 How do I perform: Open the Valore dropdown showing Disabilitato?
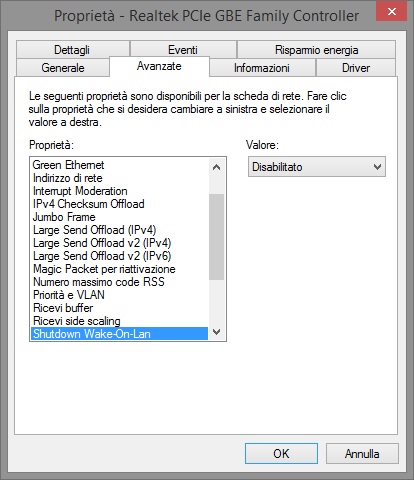click(x=317, y=167)
